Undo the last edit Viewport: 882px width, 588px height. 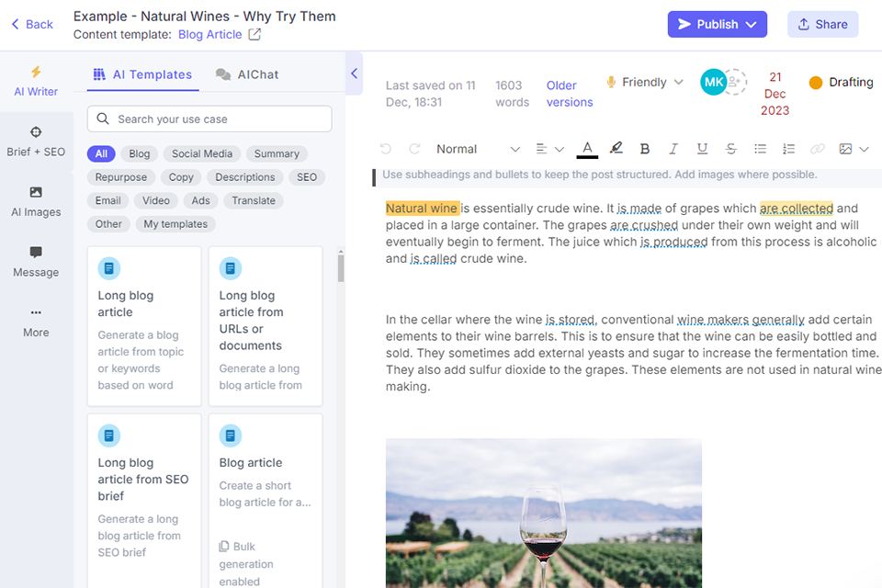385,148
